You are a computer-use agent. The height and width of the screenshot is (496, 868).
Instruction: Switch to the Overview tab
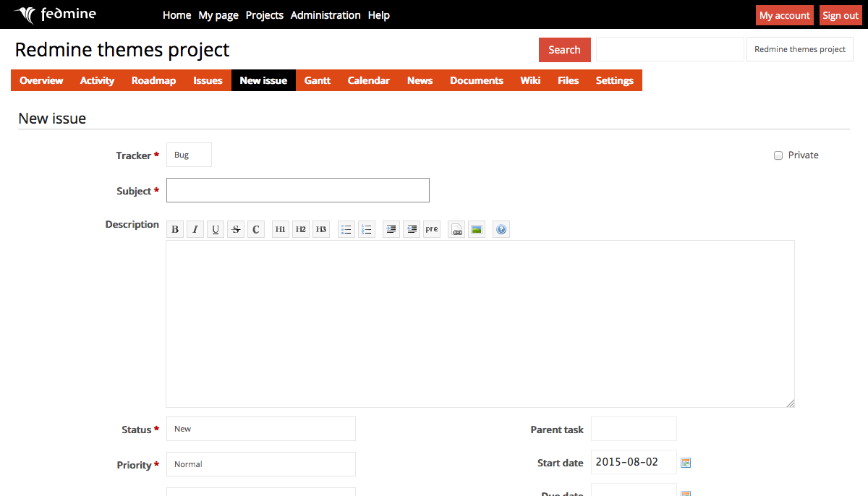click(x=41, y=80)
